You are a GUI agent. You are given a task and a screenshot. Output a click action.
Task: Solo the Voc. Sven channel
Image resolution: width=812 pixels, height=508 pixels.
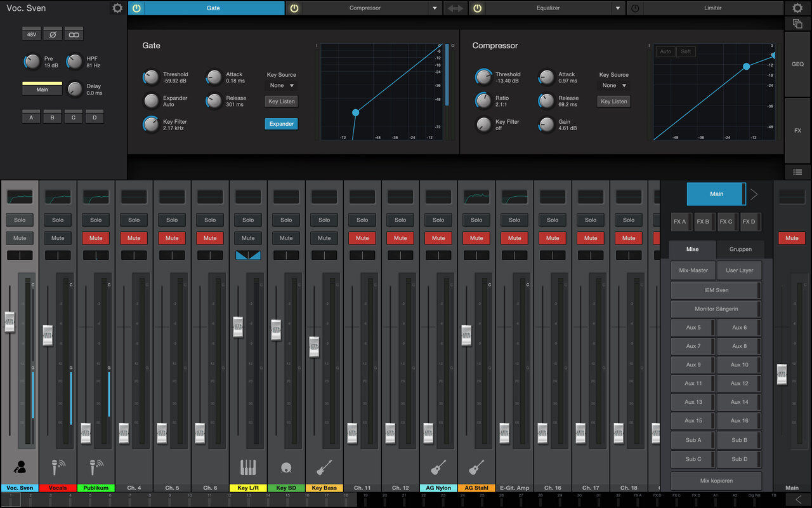[x=20, y=220]
